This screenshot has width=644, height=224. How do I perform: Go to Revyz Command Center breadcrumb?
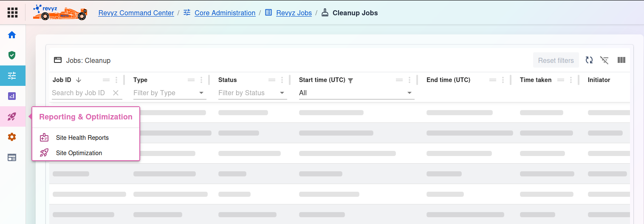136,13
